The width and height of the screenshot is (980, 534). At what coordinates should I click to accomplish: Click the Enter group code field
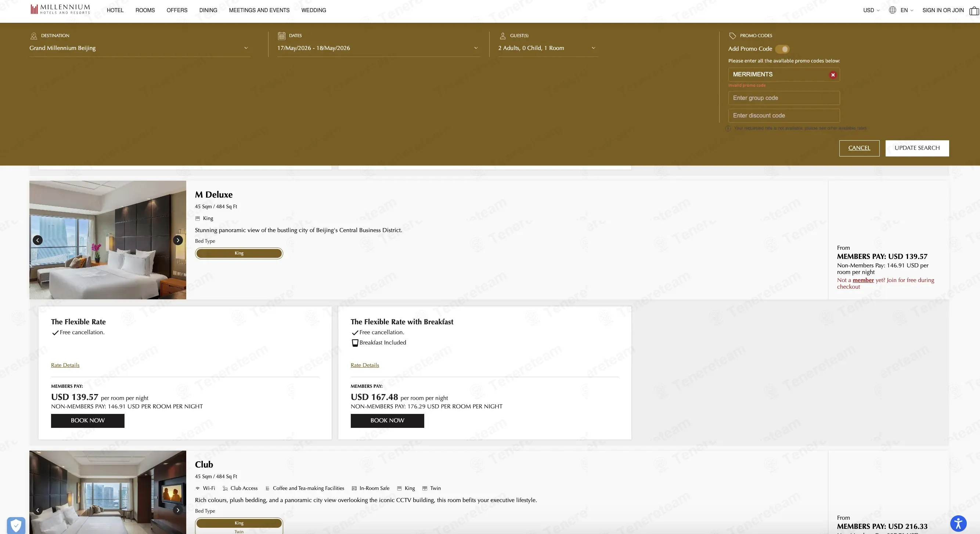click(784, 98)
